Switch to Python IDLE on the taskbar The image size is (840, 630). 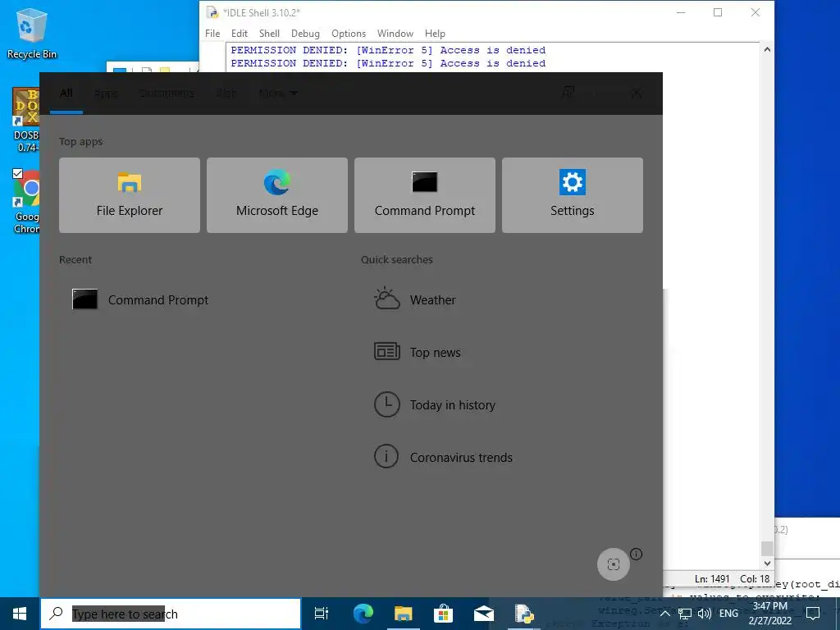(x=524, y=614)
